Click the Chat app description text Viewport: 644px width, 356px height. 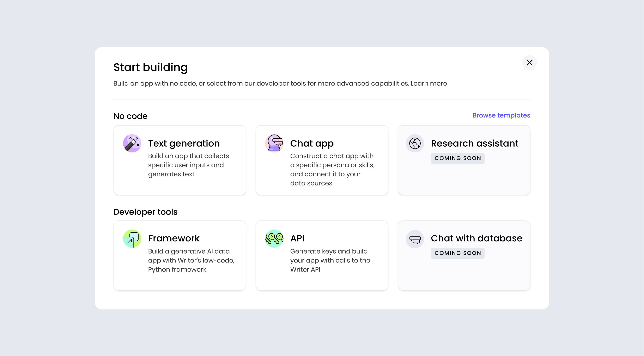(332, 170)
